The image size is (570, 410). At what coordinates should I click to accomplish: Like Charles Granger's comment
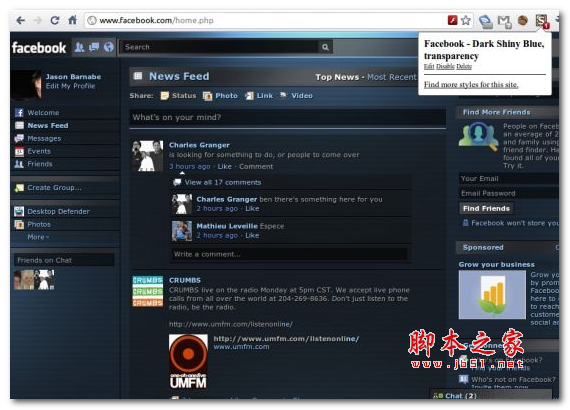pyautogui.click(x=252, y=209)
